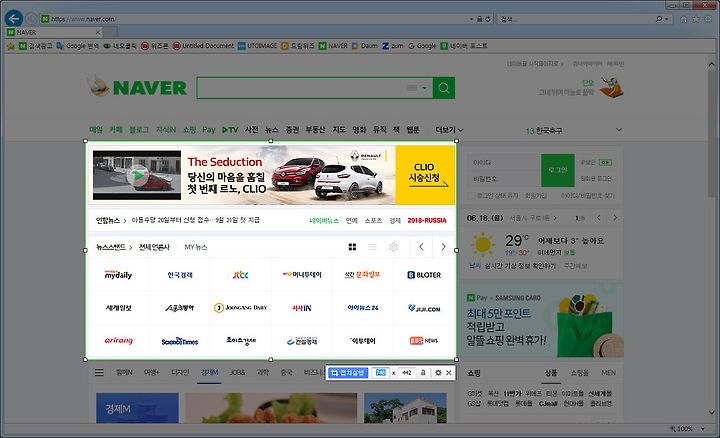The image size is (720, 438).
Task: Toggle the stay logged in checkbox
Action: [x=470, y=196]
